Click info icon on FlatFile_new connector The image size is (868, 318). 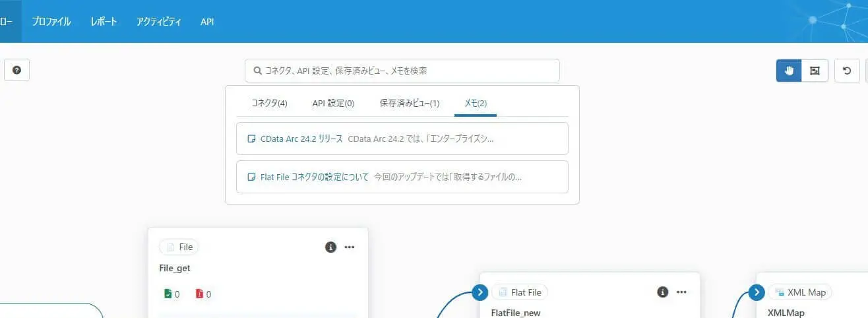(x=663, y=292)
